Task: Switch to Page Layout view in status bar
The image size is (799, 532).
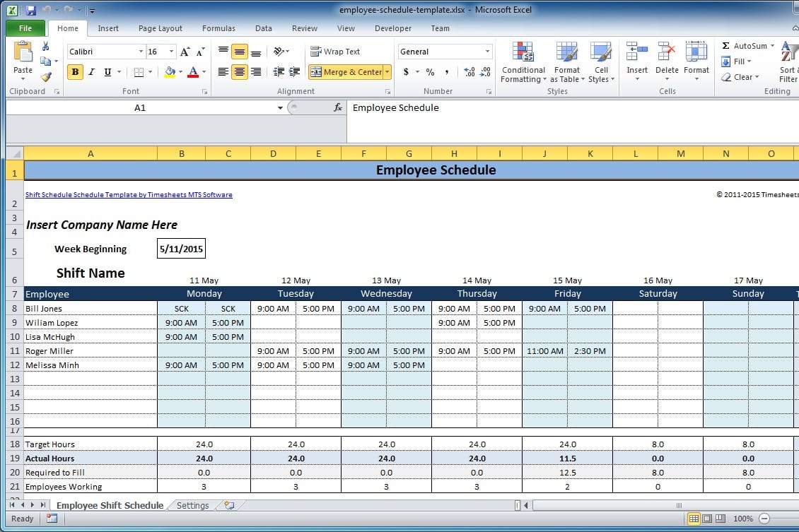Action: click(707, 519)
